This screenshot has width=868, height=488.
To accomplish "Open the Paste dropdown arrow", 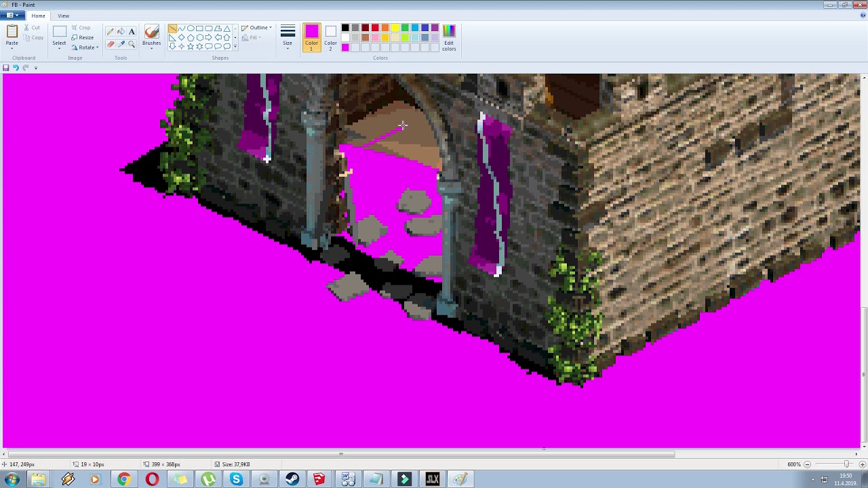I will click(12, 47).
